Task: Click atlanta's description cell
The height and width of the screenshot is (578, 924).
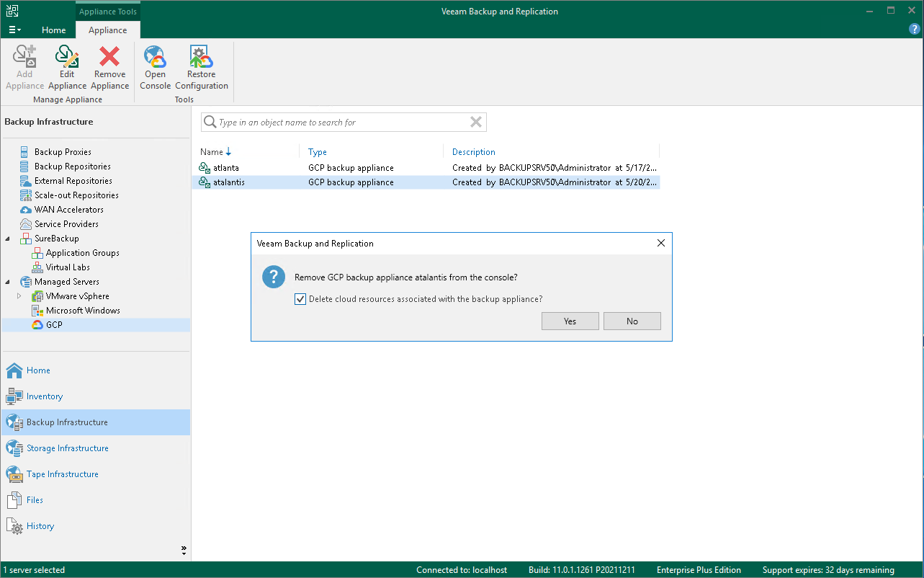Action: (x=554, y=168)
